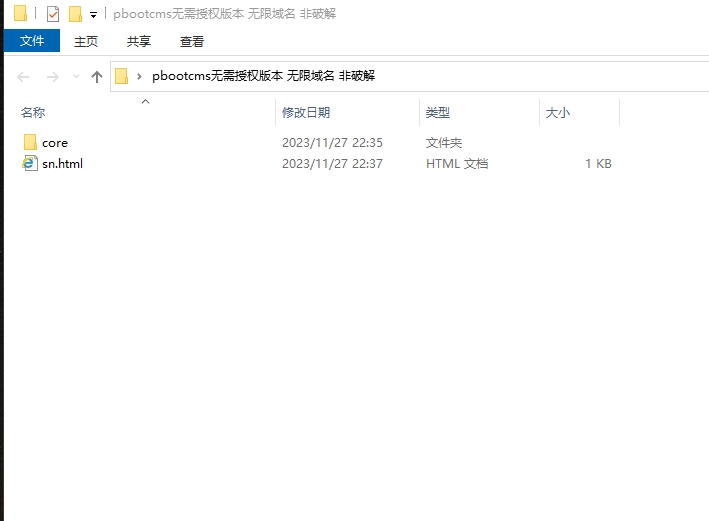The height and width of the screenshot is (521, 709).
Task: Switch to the 查看 ribbon tab
Action: (x=192, y=41)
